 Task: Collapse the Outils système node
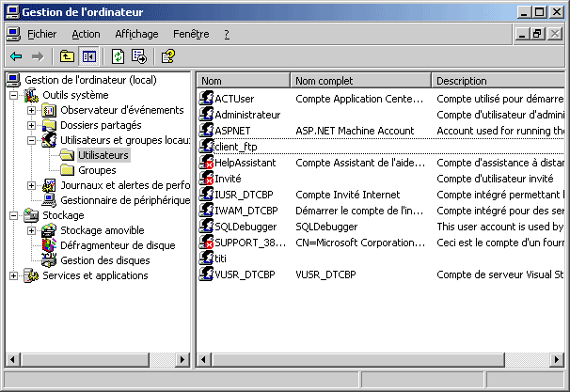(x=14, y=95)
